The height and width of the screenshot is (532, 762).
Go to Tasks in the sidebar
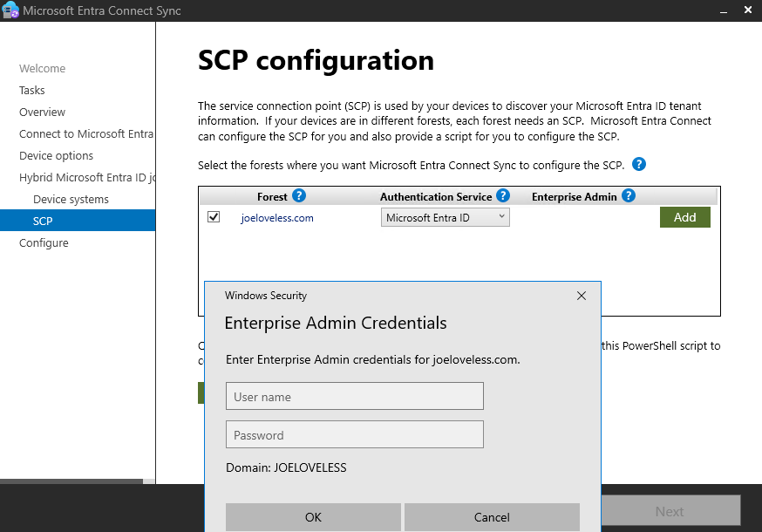coord(32,91)
